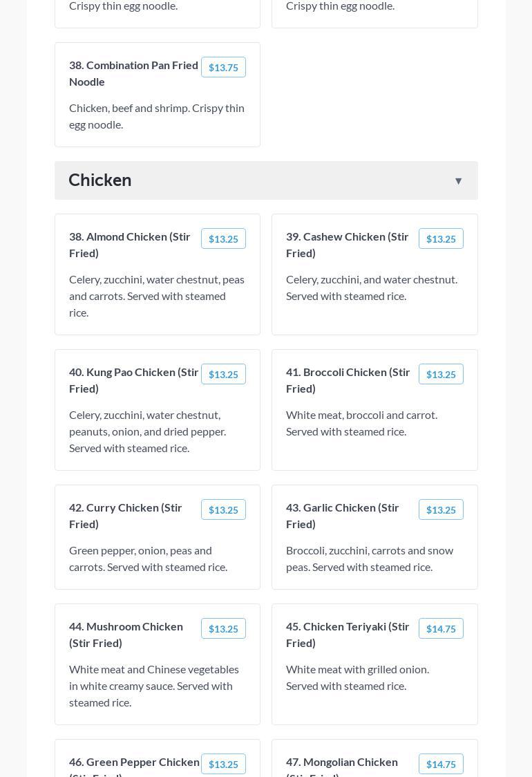Click the Kung Pao Chicken price tag
The width and height of the screenshot is (532, 777).
(x=223, y=374)
